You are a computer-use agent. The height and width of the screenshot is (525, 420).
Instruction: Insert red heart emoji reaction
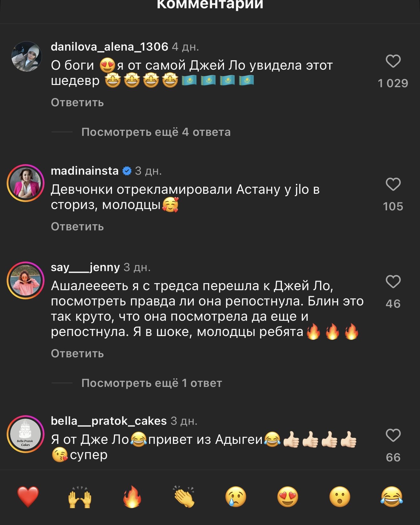[28, 497]
